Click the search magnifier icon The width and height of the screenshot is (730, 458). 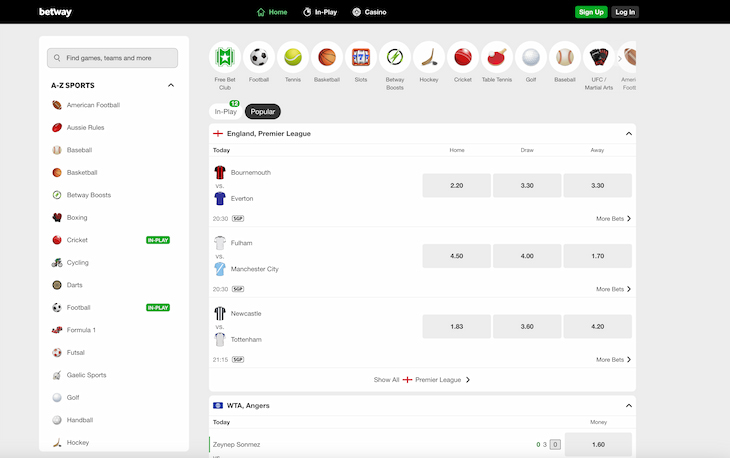(57, 58)
